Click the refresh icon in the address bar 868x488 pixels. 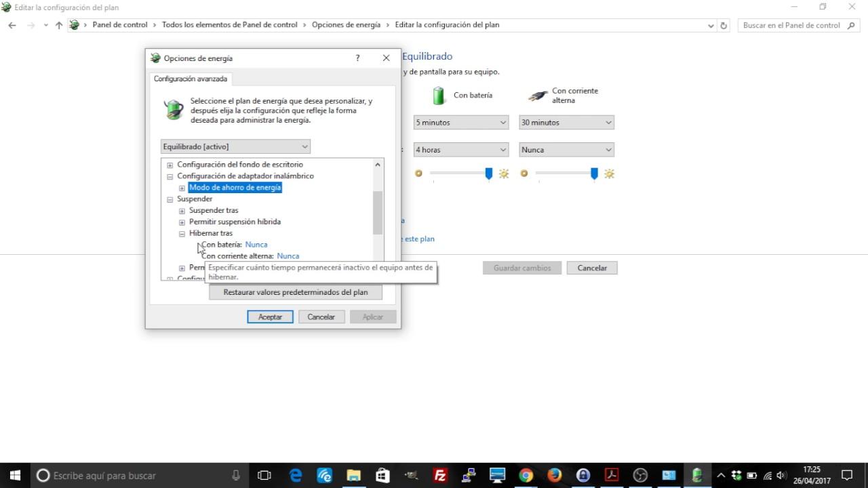click(725, 25)
